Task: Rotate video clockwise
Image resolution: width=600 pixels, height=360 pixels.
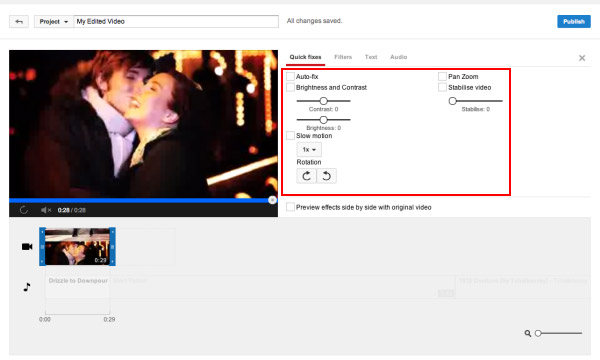Action: coord(307,176)
